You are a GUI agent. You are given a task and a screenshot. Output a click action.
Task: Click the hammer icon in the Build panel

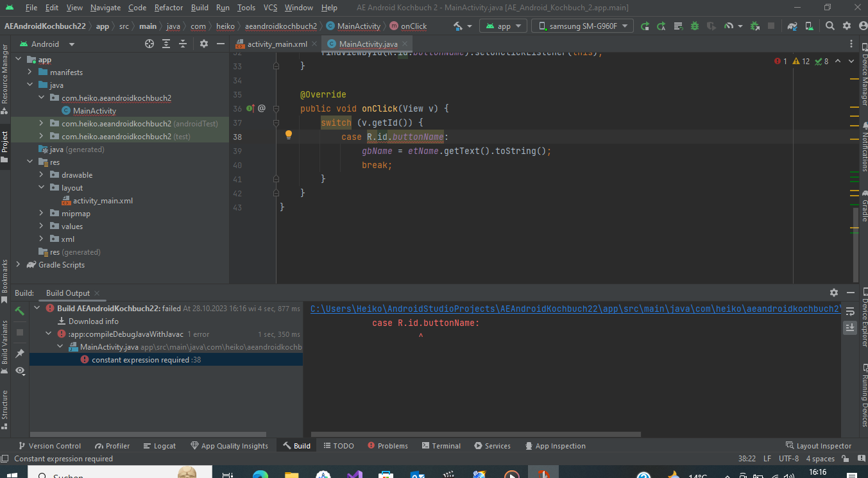click(20, 311)
